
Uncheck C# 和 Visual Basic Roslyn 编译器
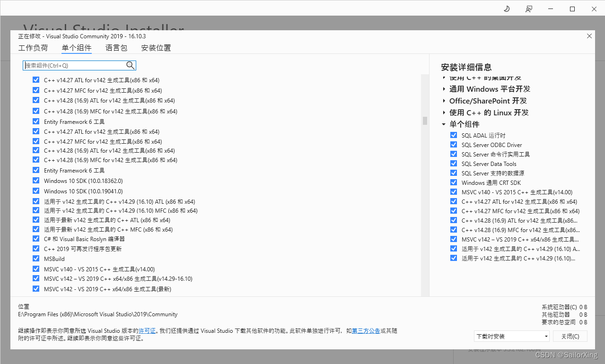[x=36, y=238]
